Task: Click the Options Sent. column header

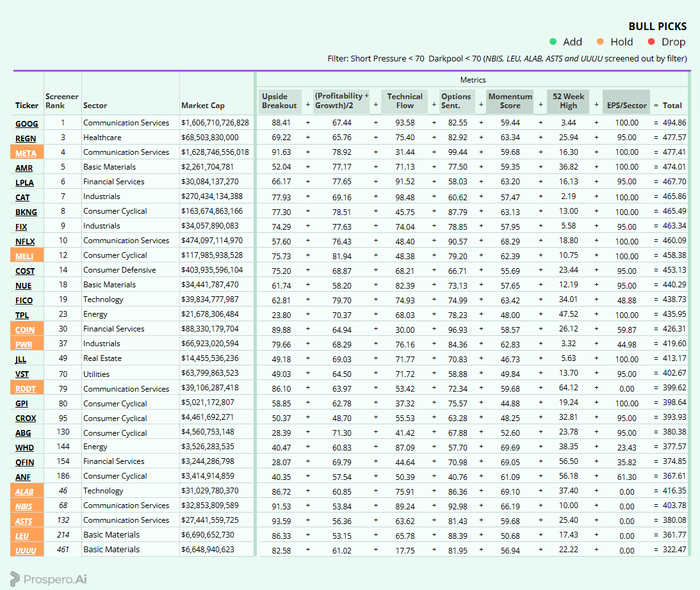Action: tap(456, 101)
